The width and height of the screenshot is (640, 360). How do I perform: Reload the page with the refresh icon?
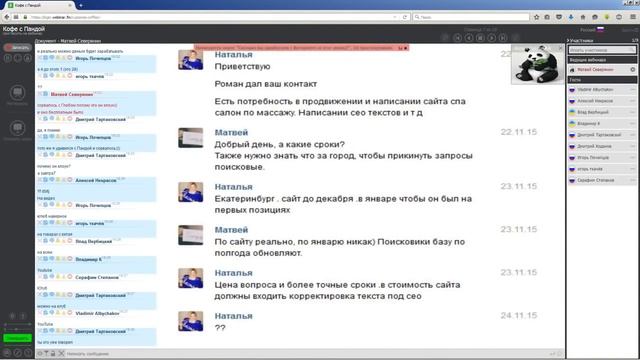click(404, 17)
